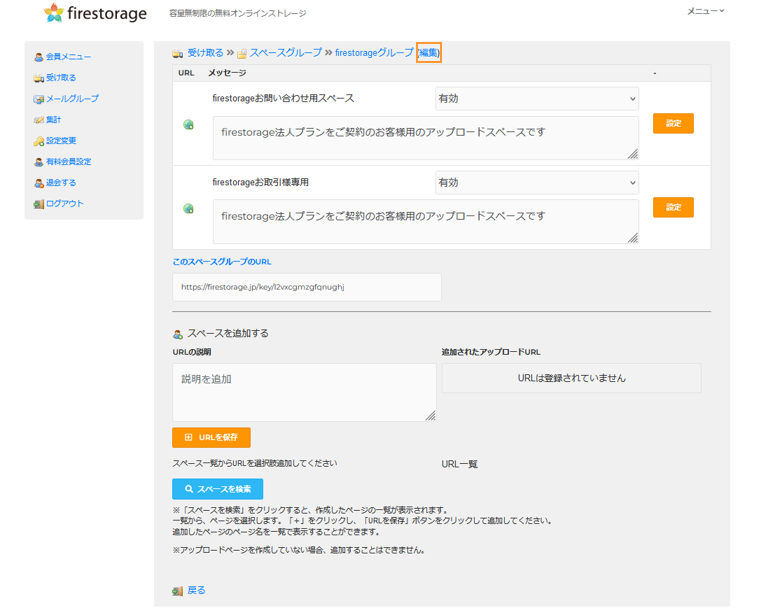Screen dimensions: 778x615
Task: Click the firestorage logo
Action: click(x=95, y=13)
